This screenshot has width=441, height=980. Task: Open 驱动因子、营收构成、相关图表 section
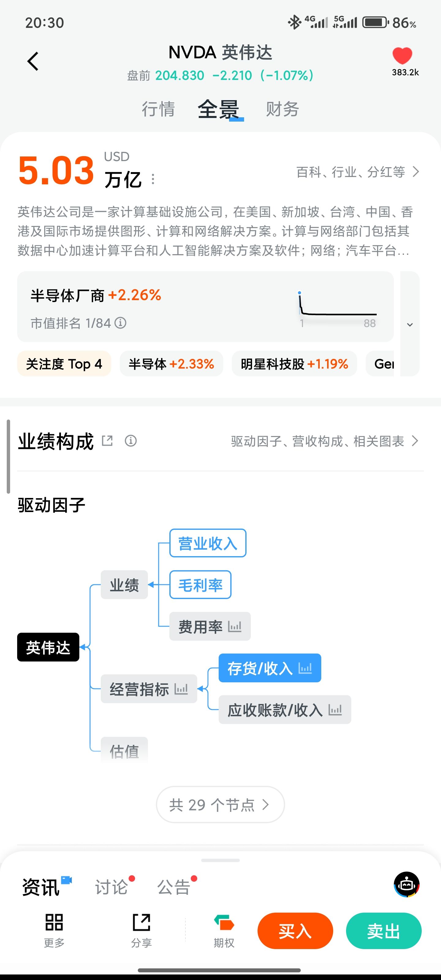pos(325,441)
